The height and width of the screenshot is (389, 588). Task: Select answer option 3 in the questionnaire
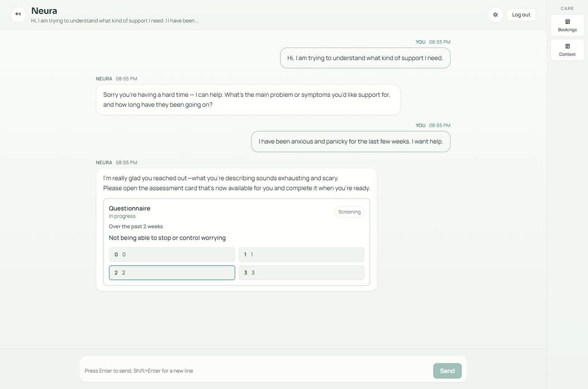click(x=301, y=273)
